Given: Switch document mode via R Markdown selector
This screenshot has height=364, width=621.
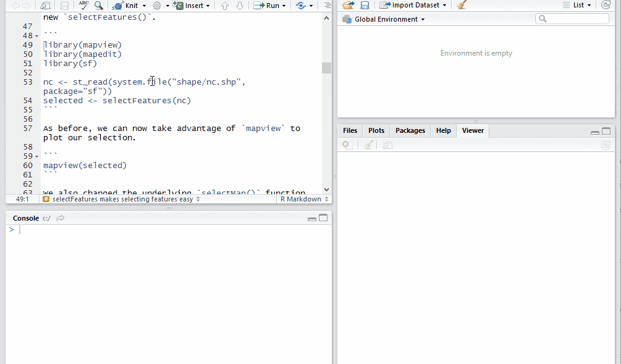Looking at the screenshot, I should coord(303,199).
